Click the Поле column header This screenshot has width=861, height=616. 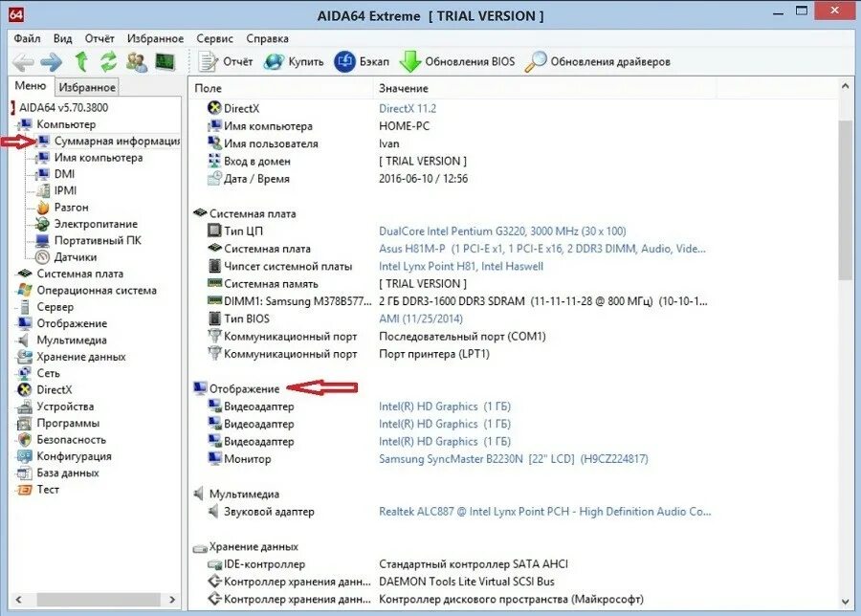[x=280, y=88]
